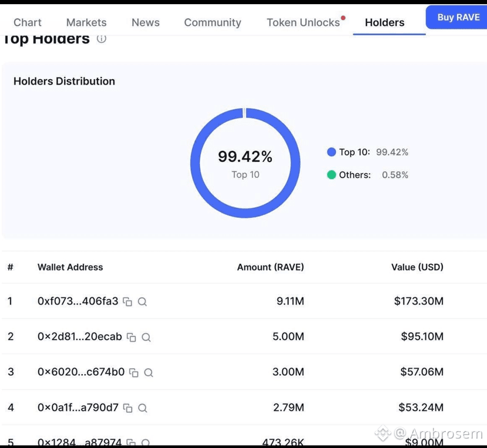
Task: Click wallet address 0x6020...c674b0
Action: click(x=81, y=372)
